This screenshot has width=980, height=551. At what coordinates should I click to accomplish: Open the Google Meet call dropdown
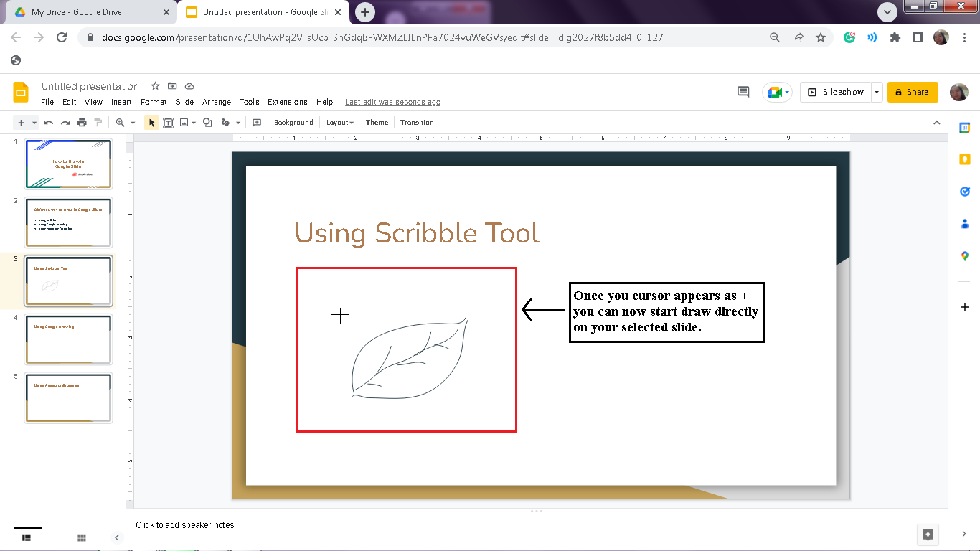777,92
